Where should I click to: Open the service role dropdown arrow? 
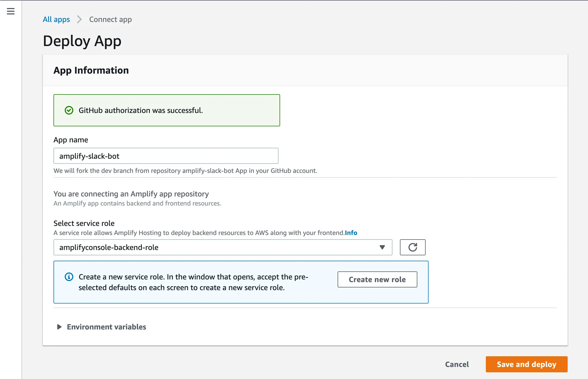(382, 247)
